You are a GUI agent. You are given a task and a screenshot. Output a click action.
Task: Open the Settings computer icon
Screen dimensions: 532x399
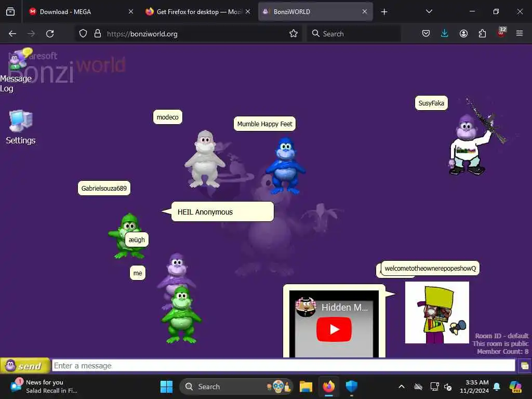[x=20, y=127]
